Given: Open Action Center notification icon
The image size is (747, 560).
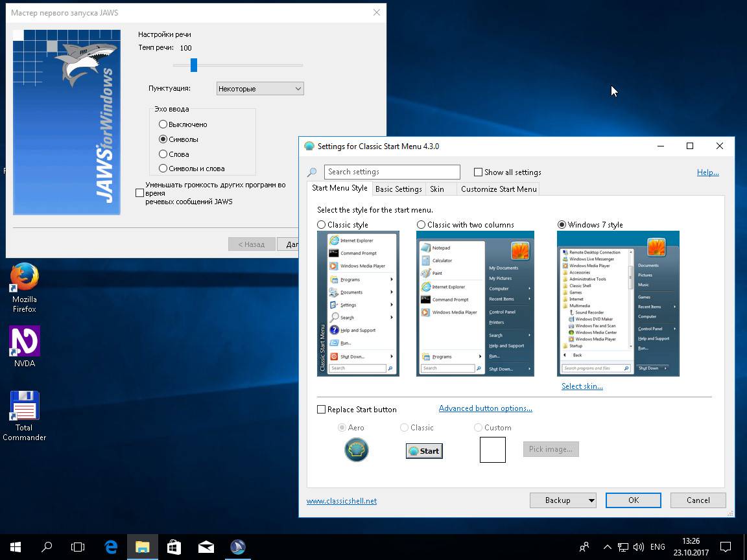Looking at the screenshot, I should click(x=726, y=547).
